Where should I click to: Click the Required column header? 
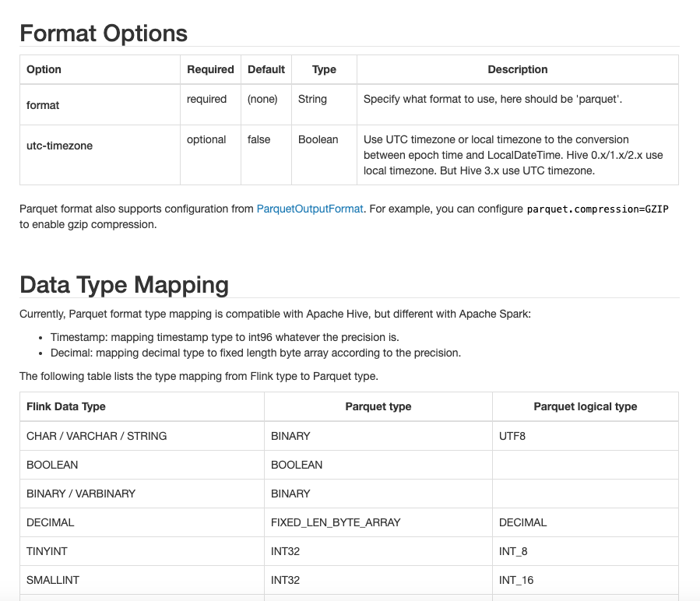click(210, 69)
